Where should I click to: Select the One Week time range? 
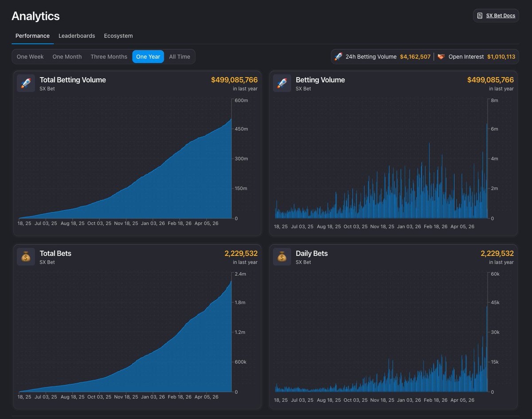(30, 57)
